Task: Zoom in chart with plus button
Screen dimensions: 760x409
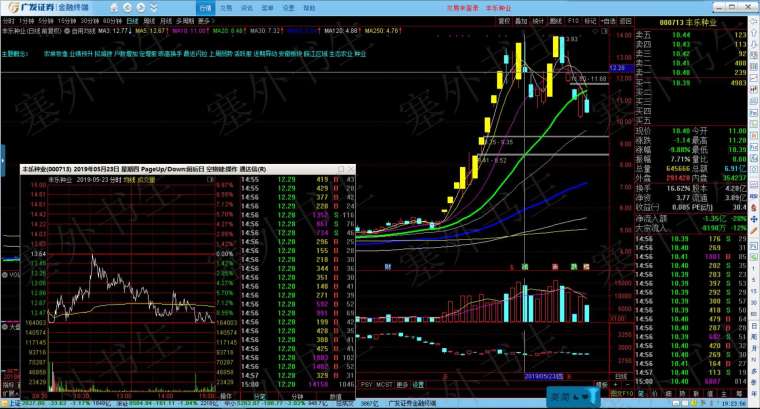Action: point(616,385)
